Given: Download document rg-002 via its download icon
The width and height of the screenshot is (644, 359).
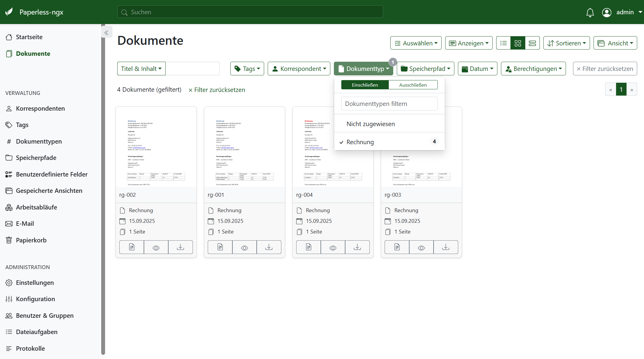Looking at the screenshot, I should [x=180, y=247].
